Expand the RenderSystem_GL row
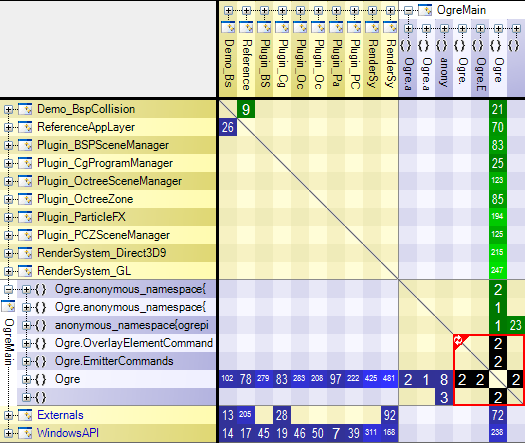525x443 pixels. (8, 271)
